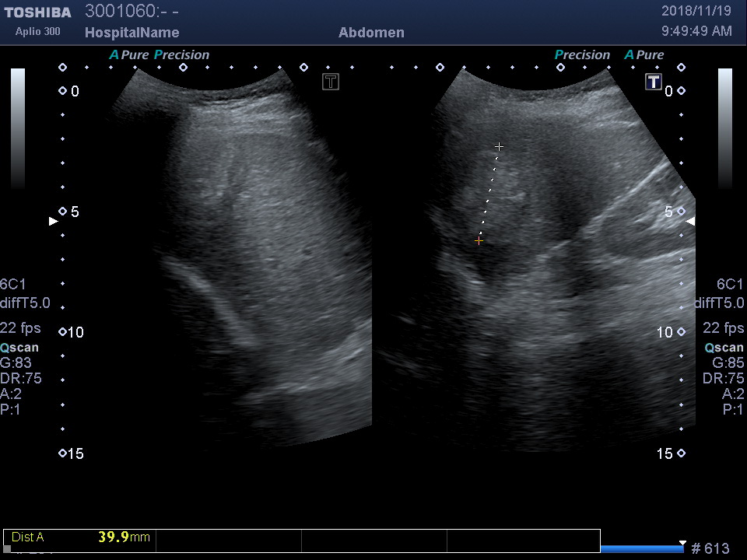Click the left image 6C1 probe label
The height and width of the screenshot is (560, 747).
pyautogui.click(x=13, y=285)
